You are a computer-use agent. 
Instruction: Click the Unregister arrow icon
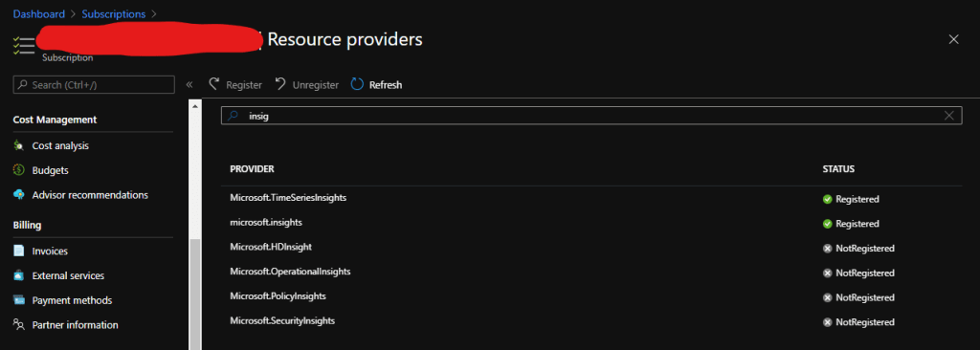click(x=280, y=84)
